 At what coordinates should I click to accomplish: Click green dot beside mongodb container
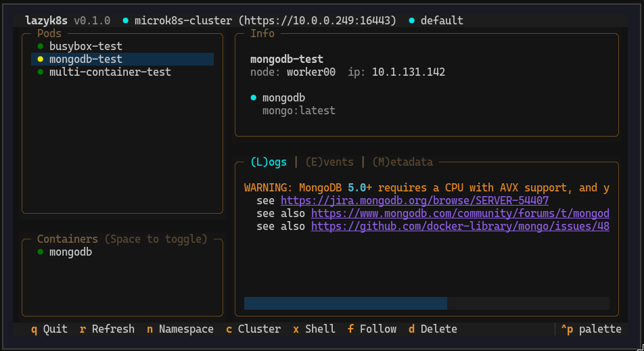(41, 252)
